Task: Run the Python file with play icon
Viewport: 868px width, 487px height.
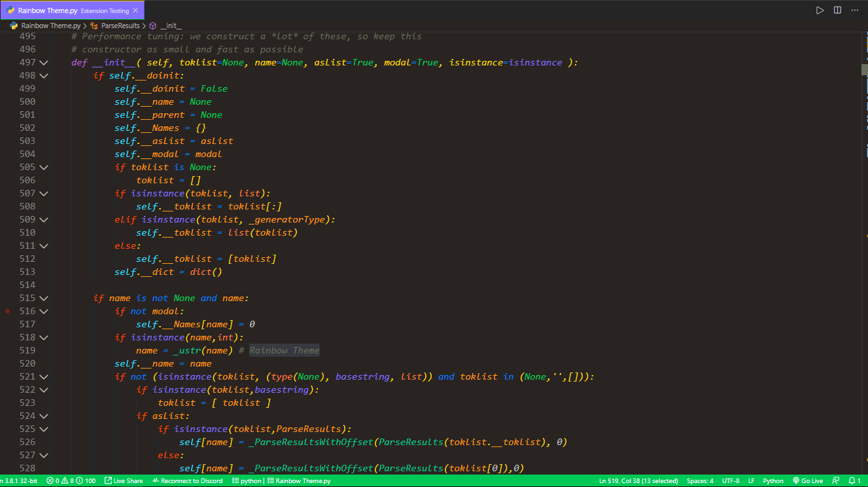Action: click(x=820, y=10)
